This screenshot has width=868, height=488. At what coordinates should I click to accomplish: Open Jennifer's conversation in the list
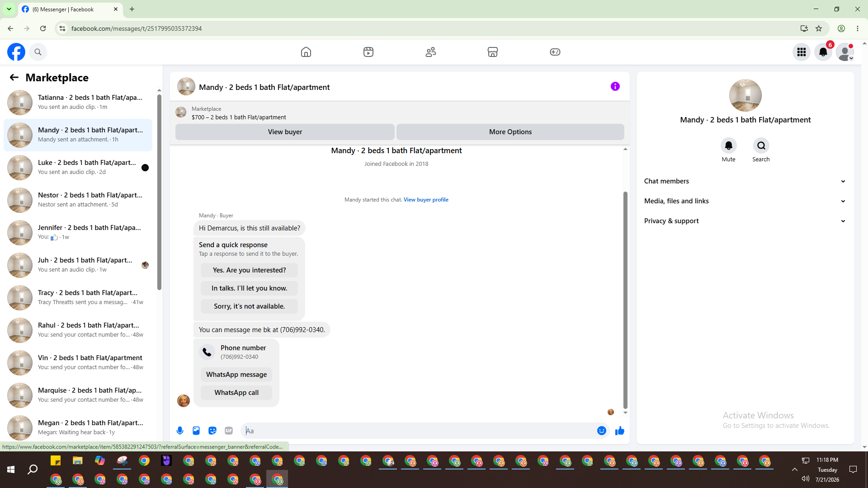[78, 233]
